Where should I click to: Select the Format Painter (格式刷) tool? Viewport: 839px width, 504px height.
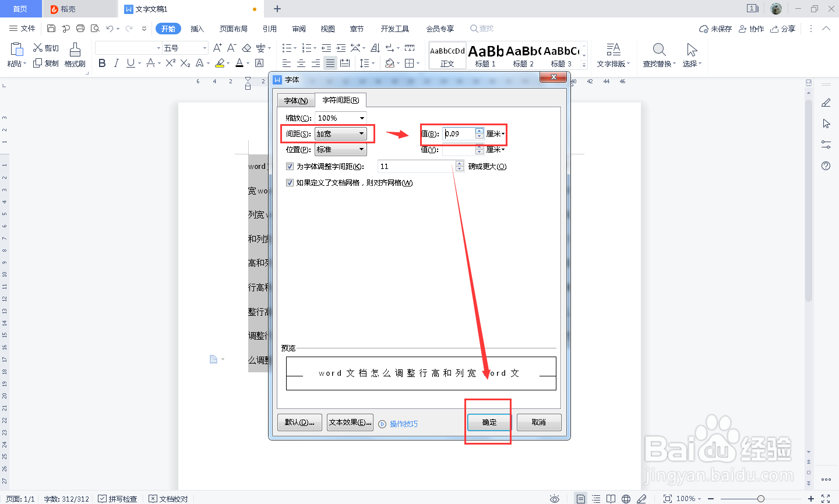click(75, 57)
